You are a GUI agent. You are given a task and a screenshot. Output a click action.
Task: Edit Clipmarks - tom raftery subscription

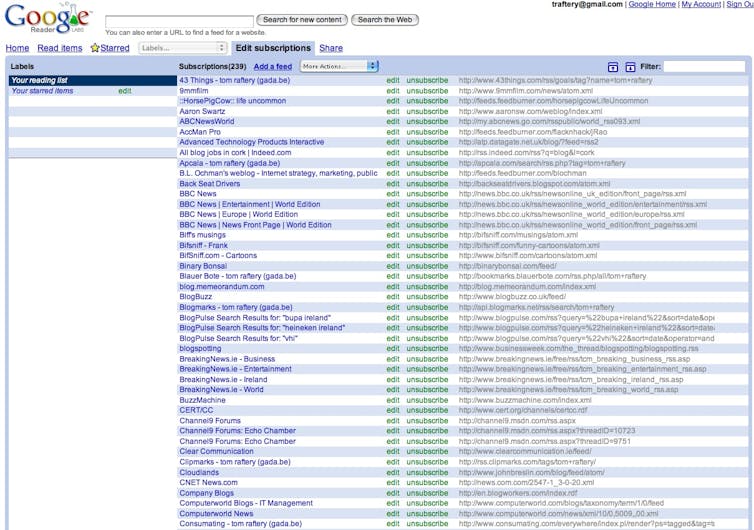tap(393, 462)
